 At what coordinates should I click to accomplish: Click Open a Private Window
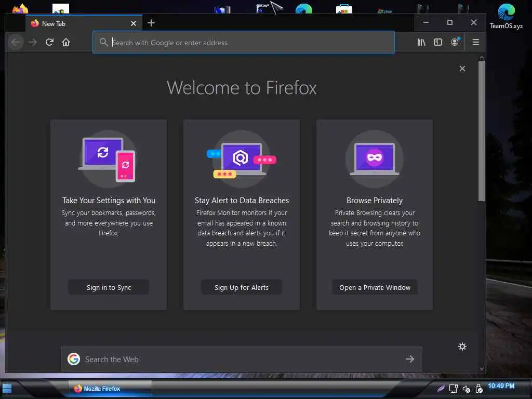pyautogui.click(x=375, y=287)
